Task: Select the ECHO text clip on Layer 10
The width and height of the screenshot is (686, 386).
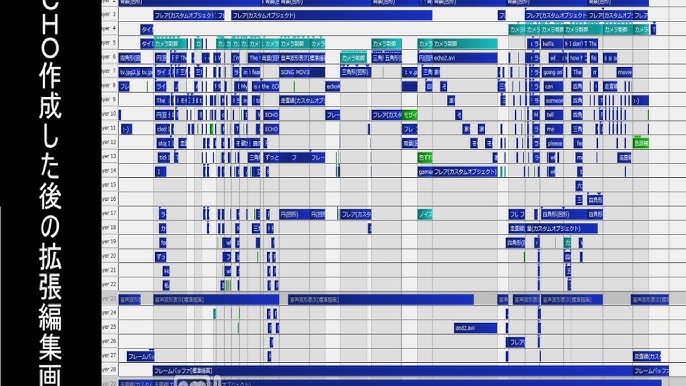Action: coord(271,115)
